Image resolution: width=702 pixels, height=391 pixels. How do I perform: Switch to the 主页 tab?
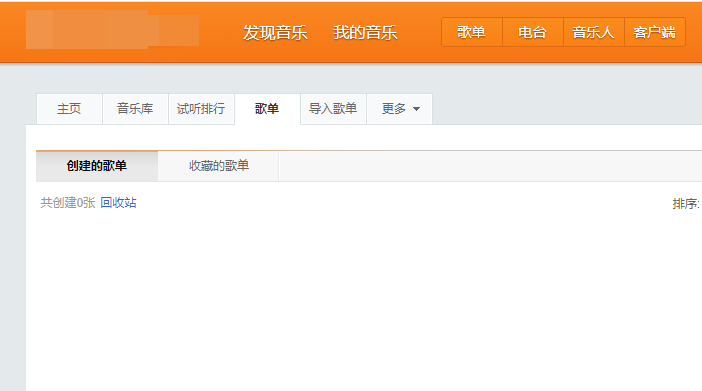click(x=69, y=109)
